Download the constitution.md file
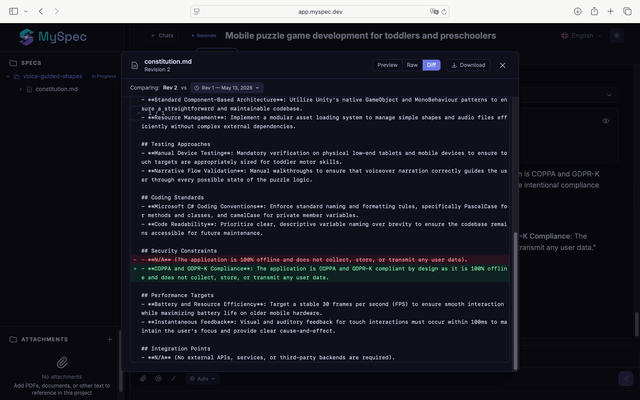Image resolution: width=640 pixels, height=400 pixels. [x=468, y=65]
